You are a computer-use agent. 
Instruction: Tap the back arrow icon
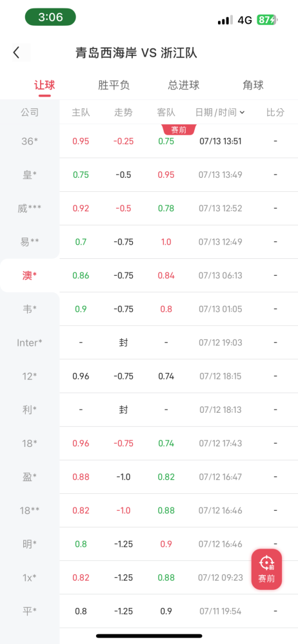[17, 53]
